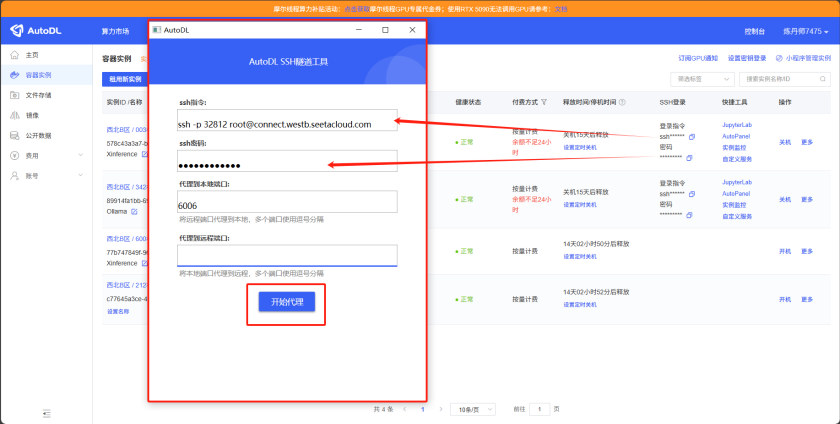
Task: Click the 代理到远程端口 empty field
Action: pos(287,256)
